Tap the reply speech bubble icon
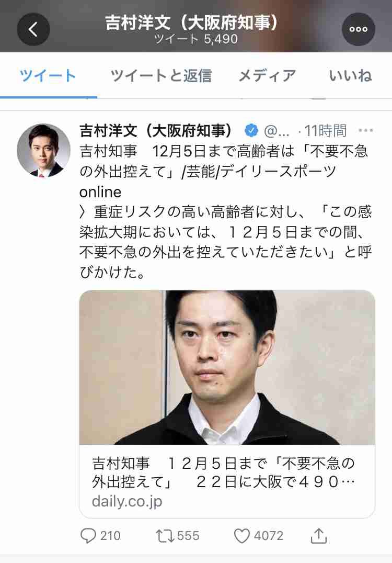This screenshot has width=392, height=563. (88, 536)
